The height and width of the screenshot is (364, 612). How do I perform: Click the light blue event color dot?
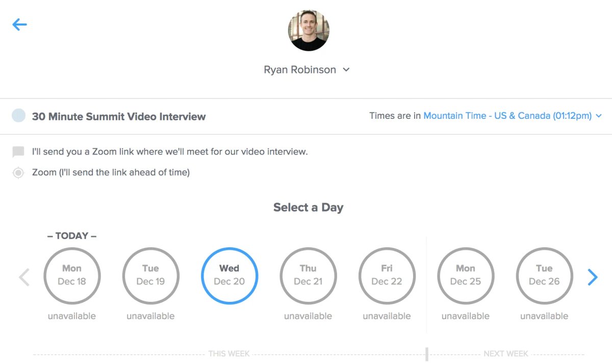19,116
